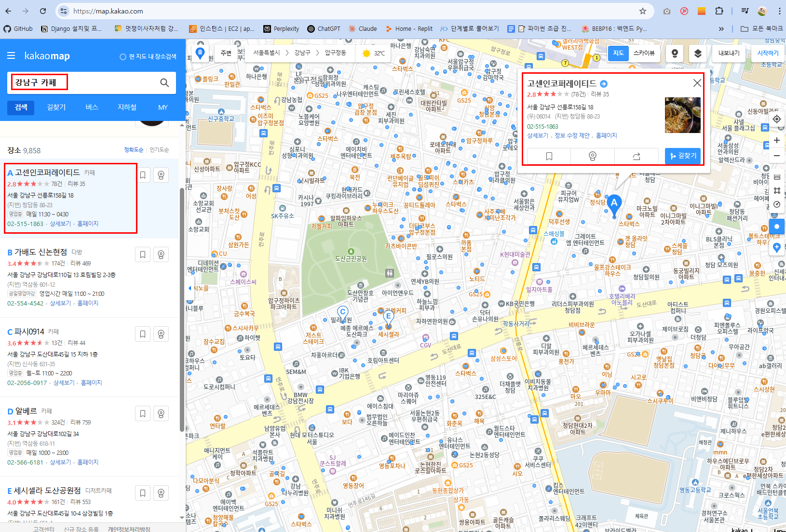This screenshot has height=532, width=786.
Task: Open the food photo thumbnail in popup
Action: coord(682,115)
